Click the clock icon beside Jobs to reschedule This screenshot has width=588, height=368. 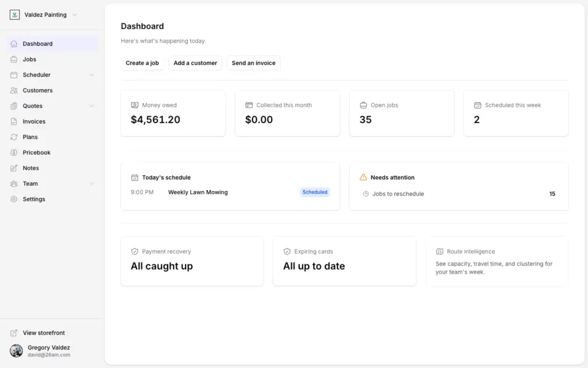click(x=366, y=194)
